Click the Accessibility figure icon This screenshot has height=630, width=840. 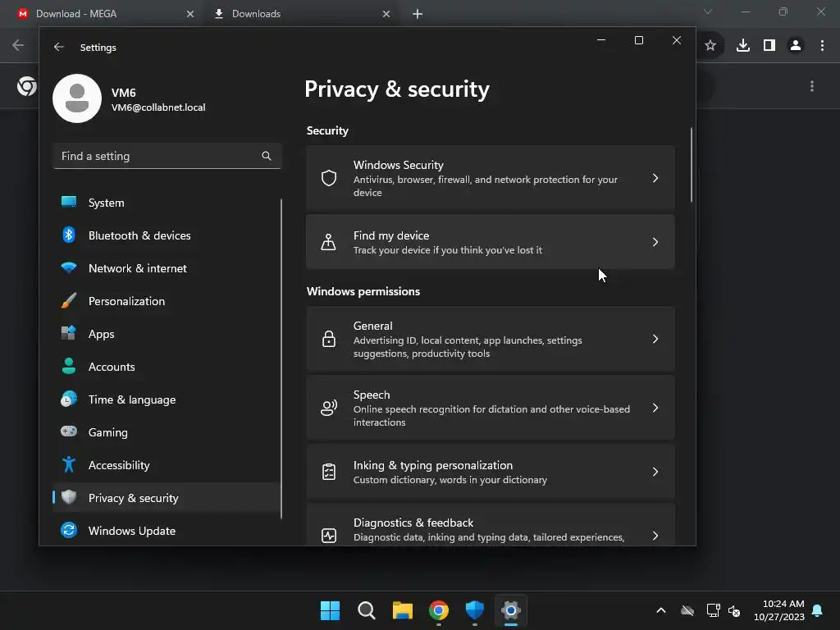coord(69,464)
